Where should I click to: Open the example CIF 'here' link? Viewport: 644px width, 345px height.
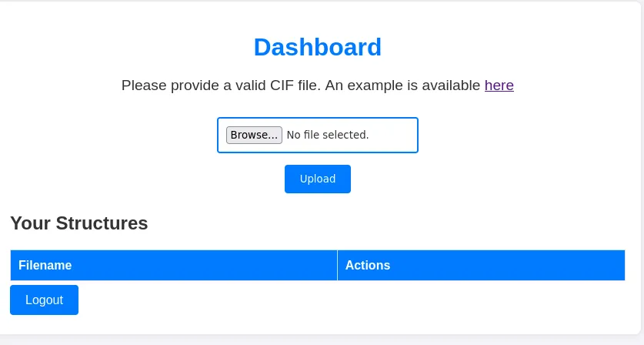[x=499, y=85]
